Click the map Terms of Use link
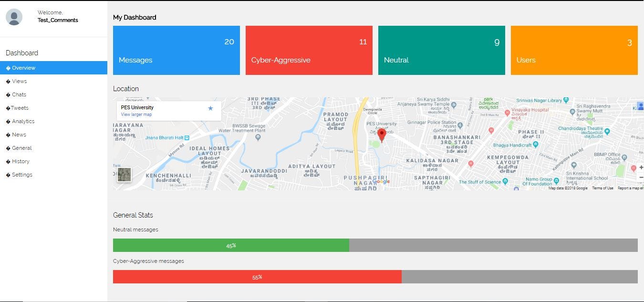Viewport: 644px width, 302px height. 602,188
